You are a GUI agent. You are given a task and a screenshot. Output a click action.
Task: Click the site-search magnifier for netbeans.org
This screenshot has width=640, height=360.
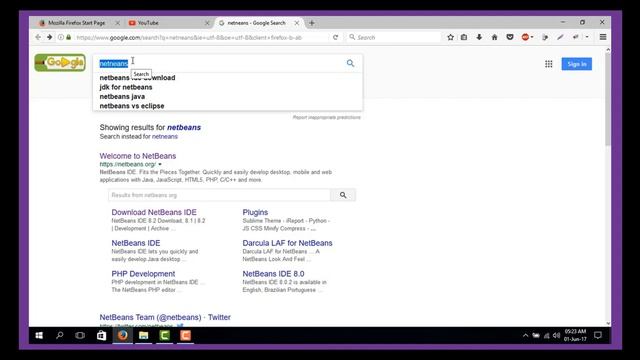tap(343, 195)
